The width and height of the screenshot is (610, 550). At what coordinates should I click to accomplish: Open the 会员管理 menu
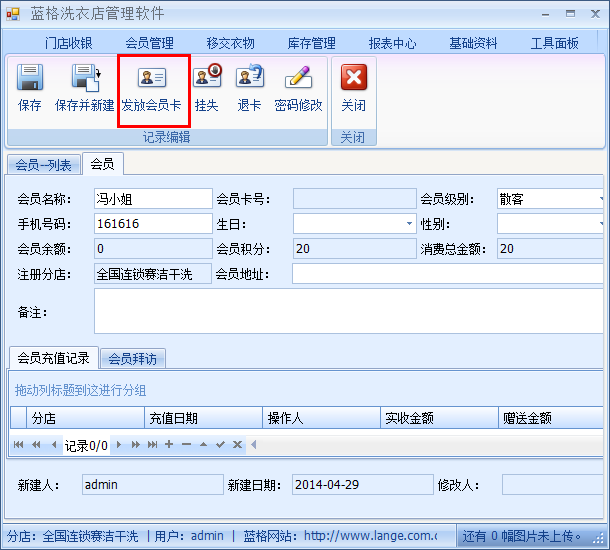[x=149, y=43]
